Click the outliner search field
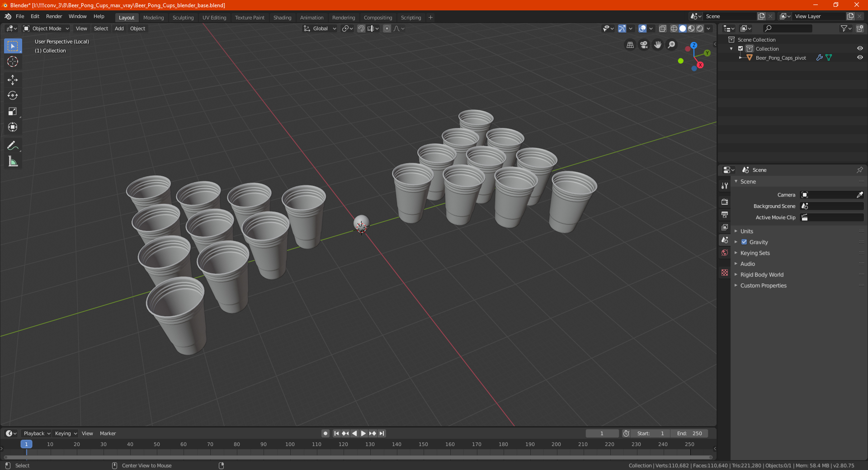This screenshot has height=470, width=868. tap(787, 28)
